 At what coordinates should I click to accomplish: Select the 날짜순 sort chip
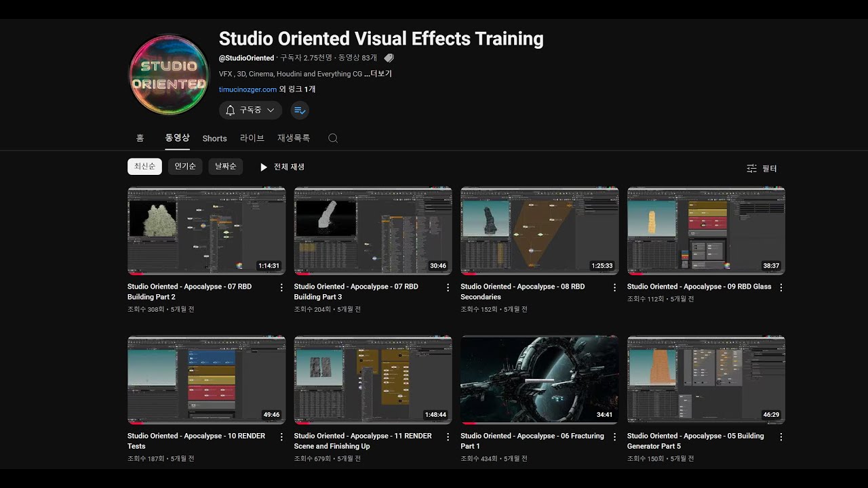[x=226, y=167]
